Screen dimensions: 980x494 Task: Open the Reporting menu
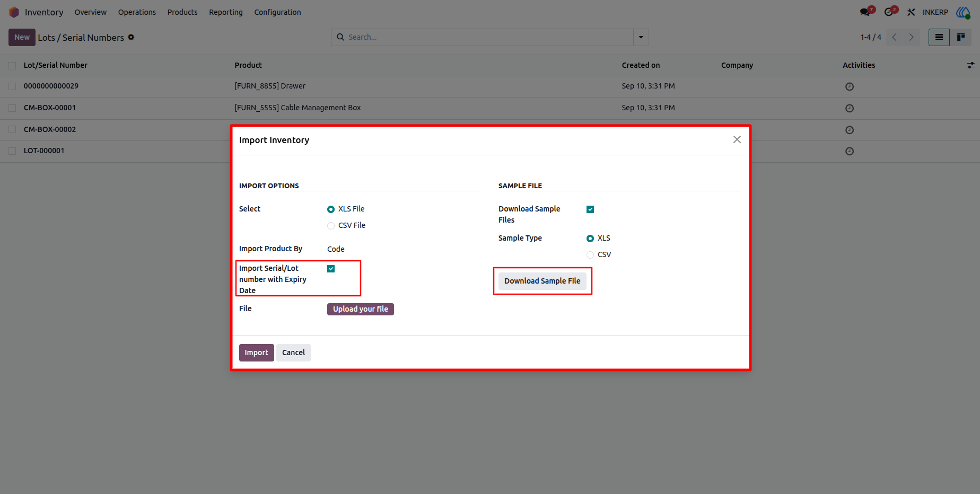click(226, 12)
